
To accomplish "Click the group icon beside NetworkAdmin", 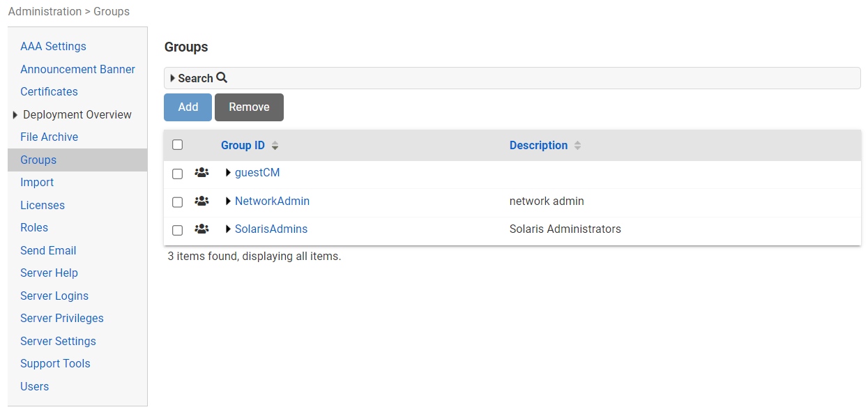I will (x=201, y=201).
